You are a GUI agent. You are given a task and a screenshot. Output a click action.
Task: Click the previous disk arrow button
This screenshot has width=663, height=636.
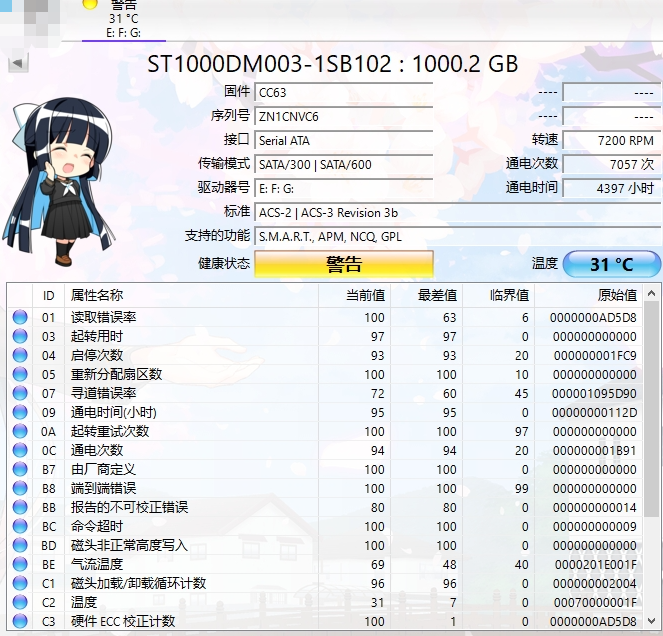[x=18, y=63]
